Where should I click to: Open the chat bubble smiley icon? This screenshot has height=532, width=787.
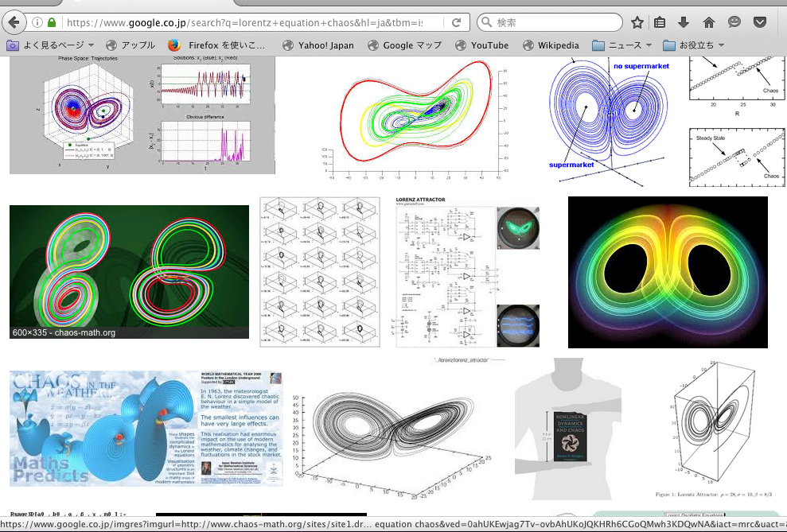point(734,22)
